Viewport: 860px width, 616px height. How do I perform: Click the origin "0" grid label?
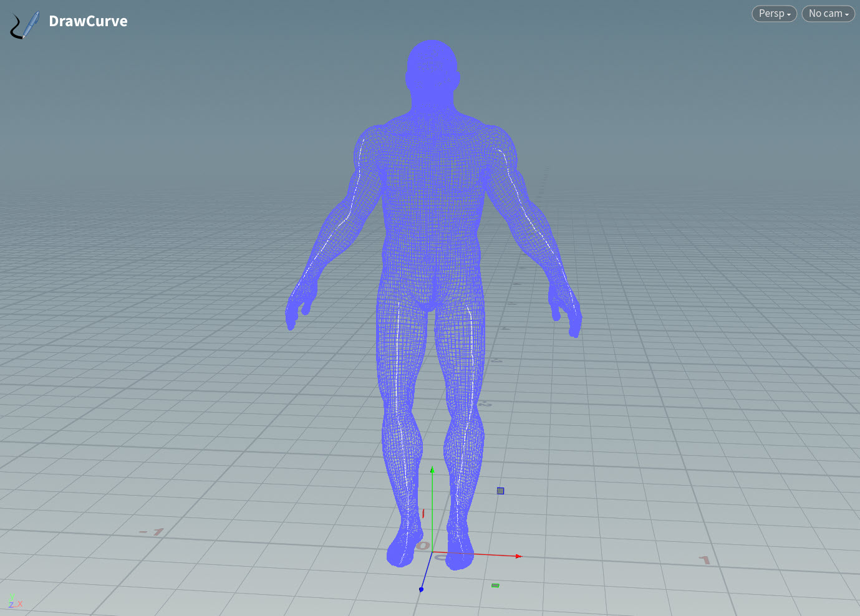pyautogui.click(x=423, y=546)
